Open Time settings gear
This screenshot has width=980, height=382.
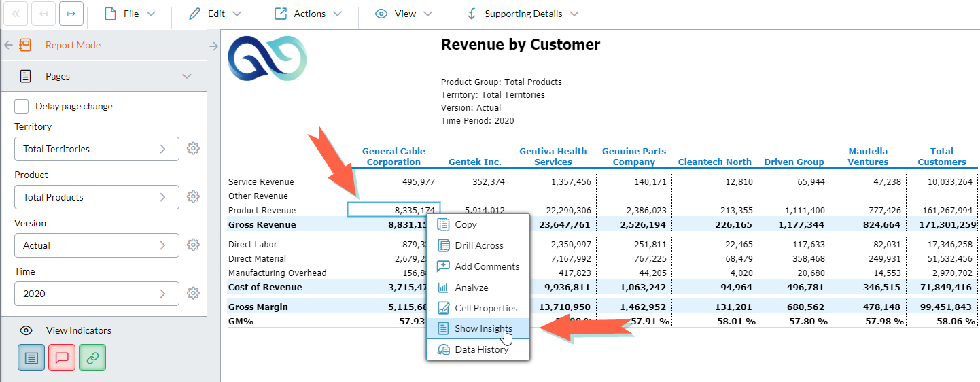tap(193, 293)
